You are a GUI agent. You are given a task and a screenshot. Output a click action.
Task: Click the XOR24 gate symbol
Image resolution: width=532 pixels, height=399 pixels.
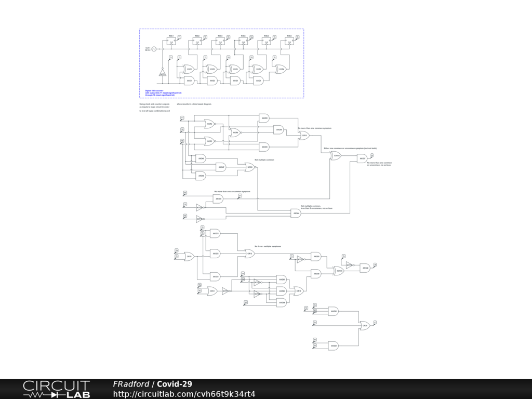click(x=336, y=155)
